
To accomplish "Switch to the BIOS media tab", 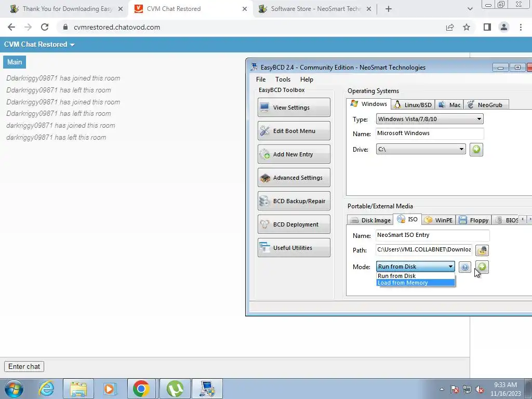I will 506,220.
